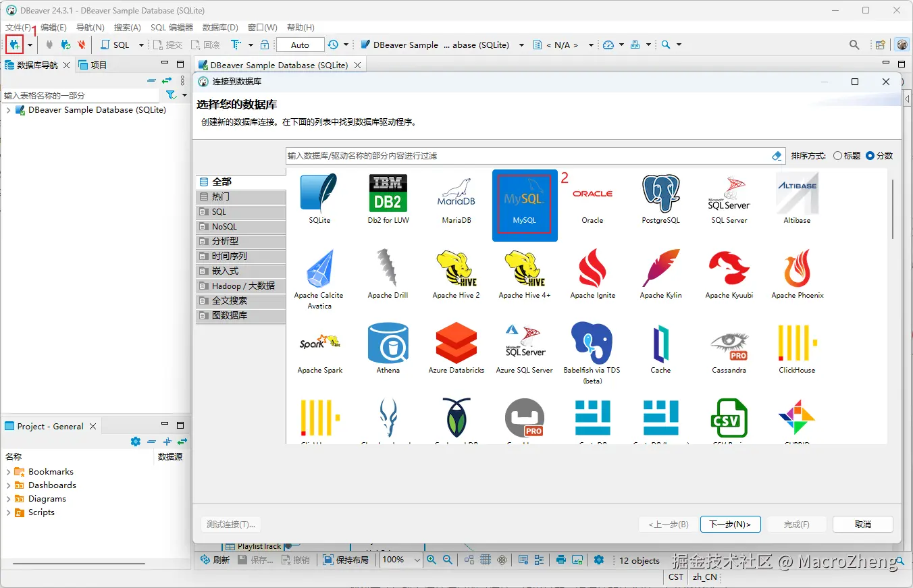Image resolution: width=913 pixels, height=588 pixels.
Task: Click the red disconnect plug icon
Action: pos(81,45)
